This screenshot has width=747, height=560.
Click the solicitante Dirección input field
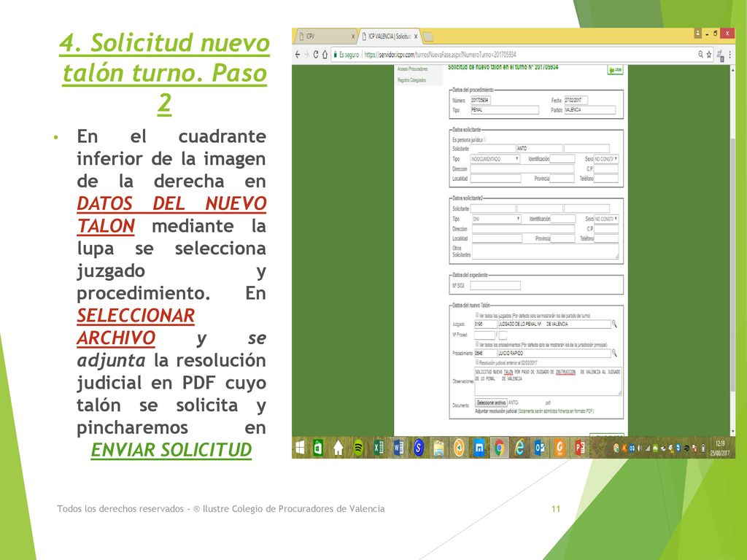point(522,169)
